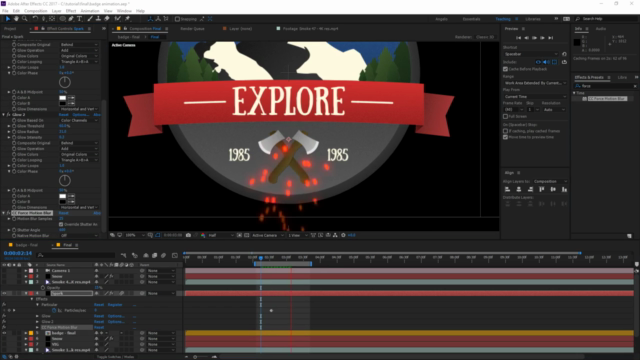Align layers vertically centered
The width and height of the screenshot is (640, 360).
pyautogui.click(x=553, y=189)
